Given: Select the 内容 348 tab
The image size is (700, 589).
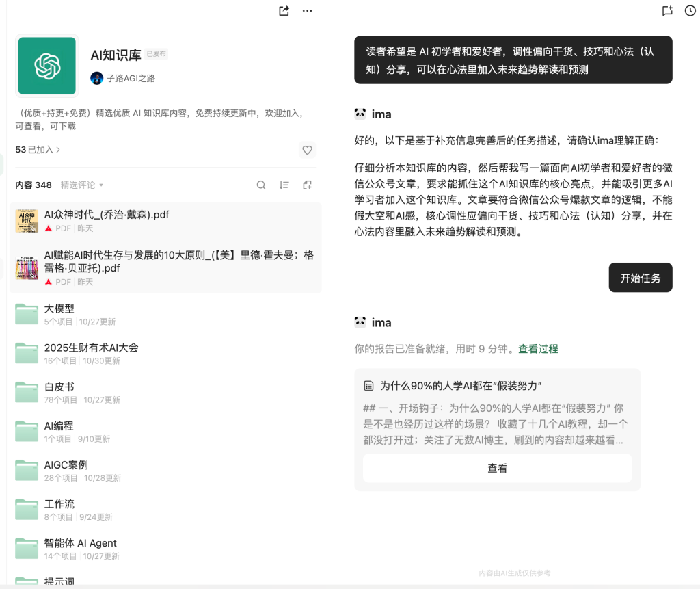Looking at the screenshot, I should pyautogui.click(x=33, y=185).
